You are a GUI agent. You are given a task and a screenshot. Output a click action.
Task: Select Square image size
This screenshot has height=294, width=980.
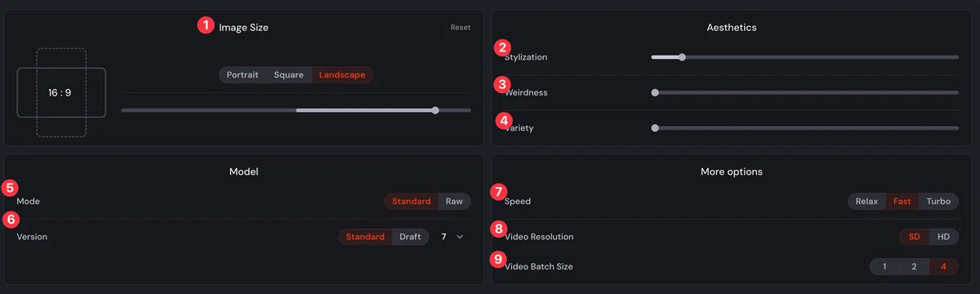289,74
